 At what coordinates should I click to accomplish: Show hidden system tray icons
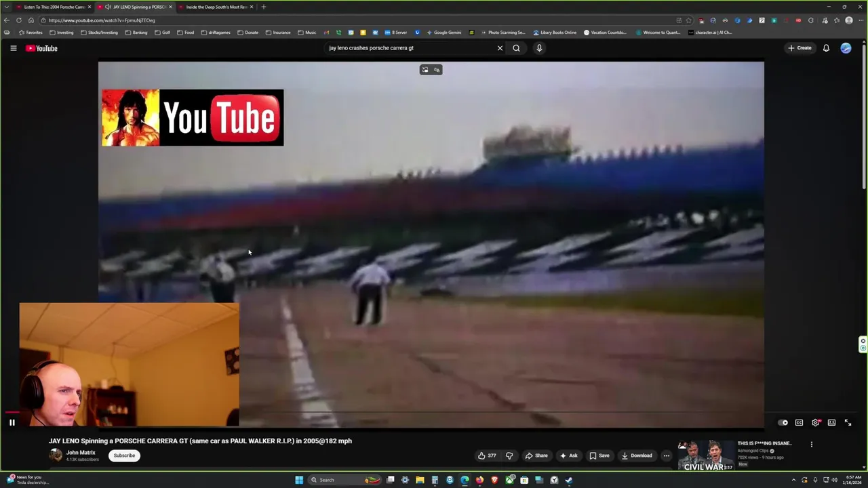[793, 480]
